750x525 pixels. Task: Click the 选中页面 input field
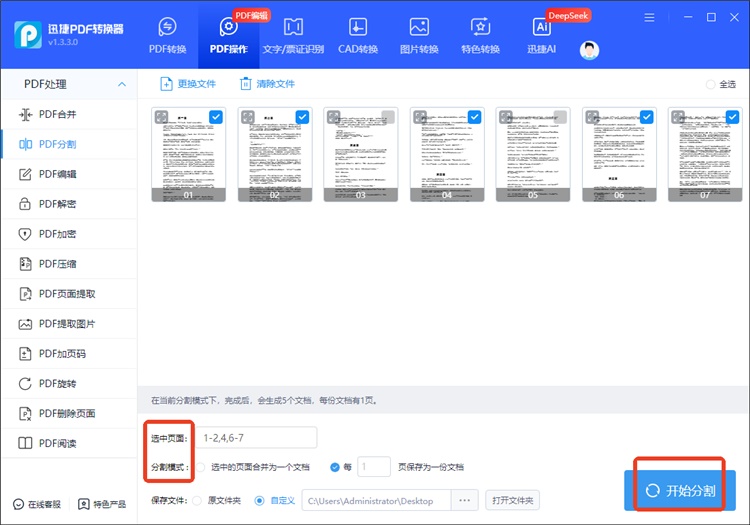pyautogui.click(x=256, y=438)
